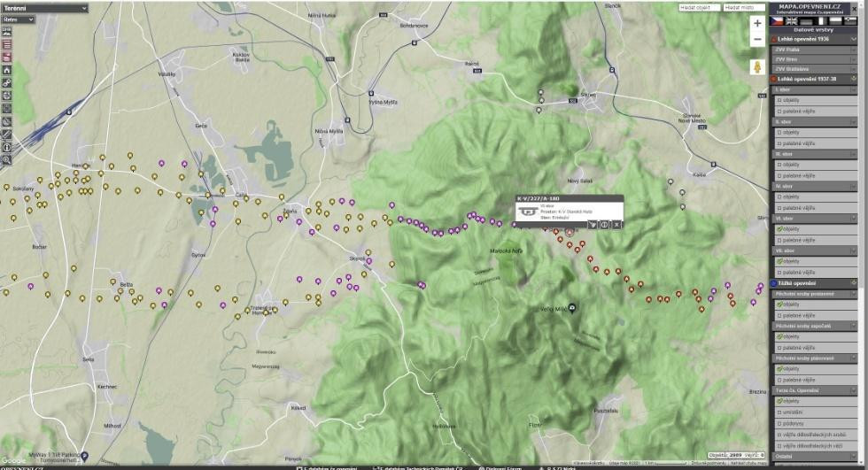Click the magnifier search icon in left toolbar
This screenshot has height=470, width=868.
tap(6, 160)
